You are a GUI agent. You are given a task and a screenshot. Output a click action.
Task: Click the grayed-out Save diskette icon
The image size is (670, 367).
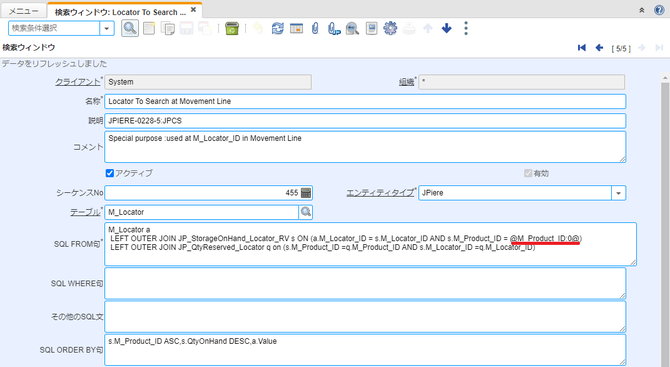[186, 29]
